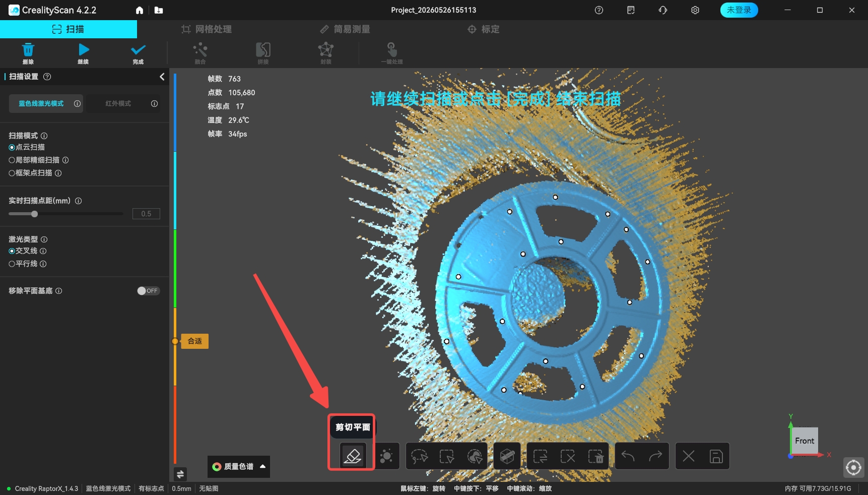The width and height of the screenshot is (868, 495).
Task: Click info icon beside 红外模式
Action: click(x=154, y=103)
